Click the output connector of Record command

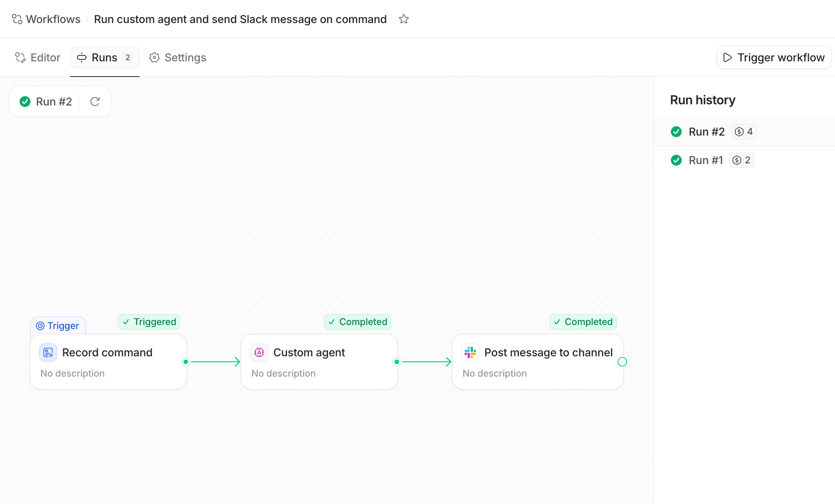click(x=186, y=362)
